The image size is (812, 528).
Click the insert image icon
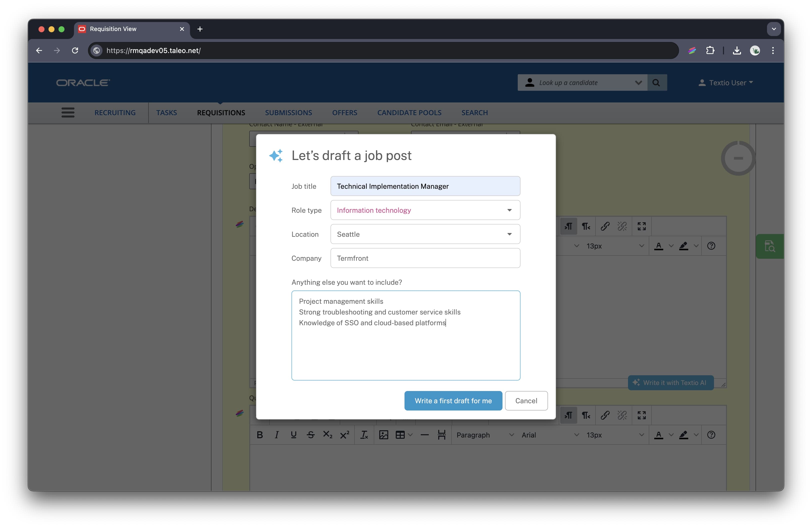click(x=383, y=434)
